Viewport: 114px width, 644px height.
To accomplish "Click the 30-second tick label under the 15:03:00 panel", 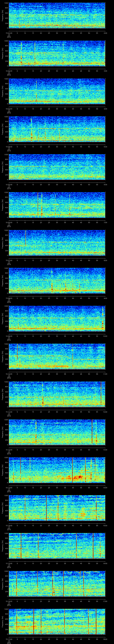I will point(57,109).
